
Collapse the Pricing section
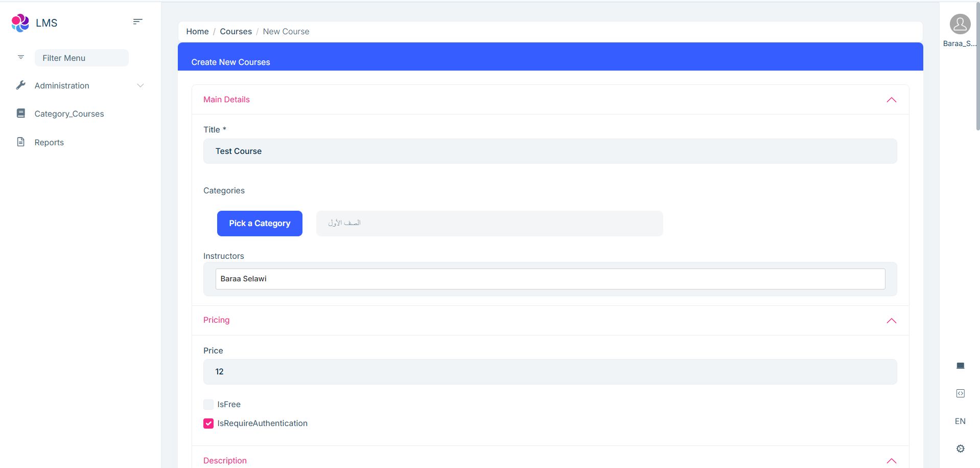pos(891,321)
